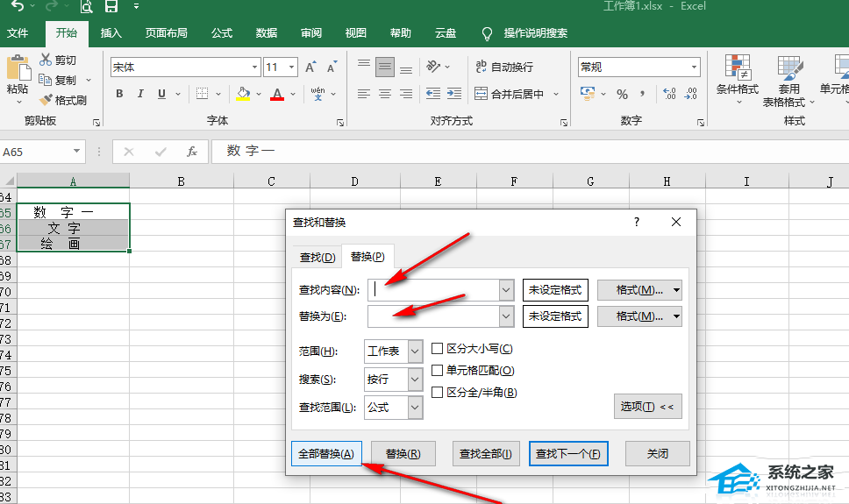Click Merge and Center (合并后居中)

pyautogui.click(x=509, y=94)
